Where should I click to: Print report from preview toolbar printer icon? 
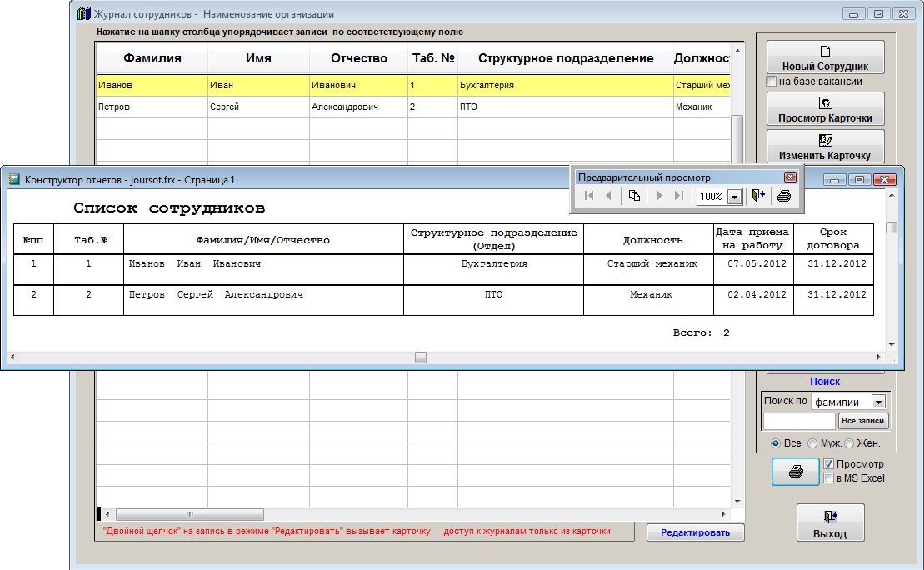click(x=783, y=196)
